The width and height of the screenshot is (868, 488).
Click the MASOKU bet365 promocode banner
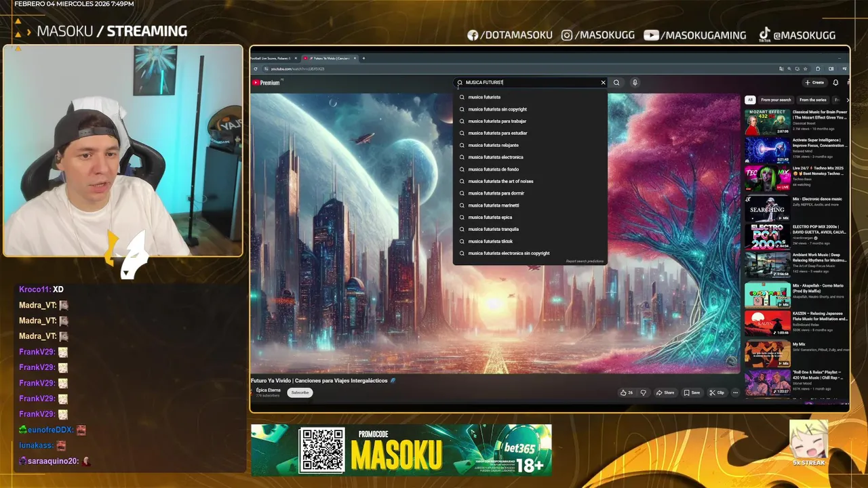(x=401, y=450)
